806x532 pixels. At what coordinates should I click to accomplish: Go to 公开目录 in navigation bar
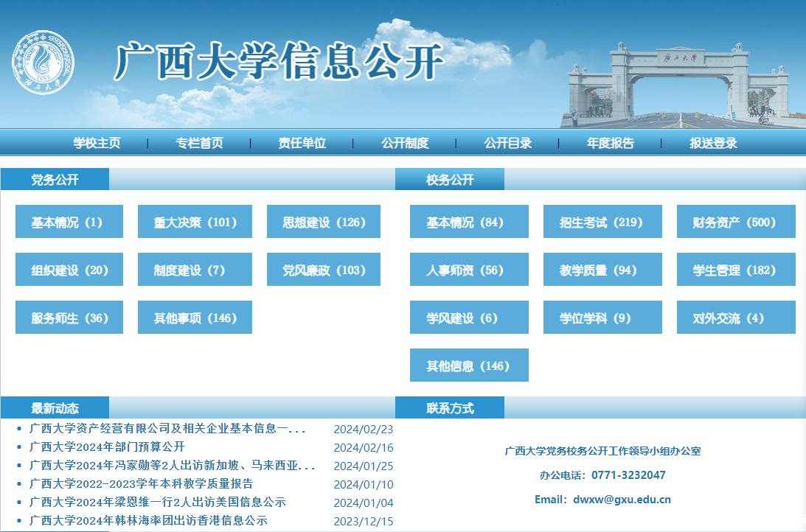tap(507, 143)
